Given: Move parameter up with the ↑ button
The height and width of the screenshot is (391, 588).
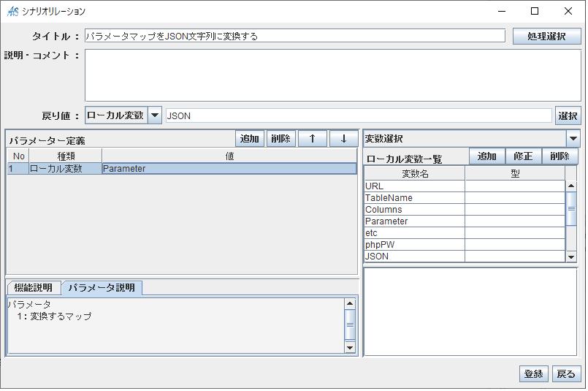Looking at the screenshot, I should [x=313, y=139].
